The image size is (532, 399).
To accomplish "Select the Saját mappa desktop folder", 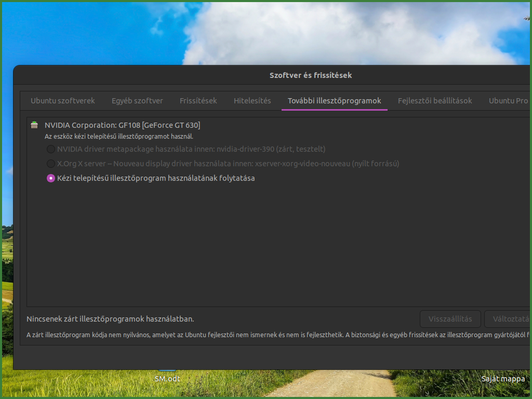I will (503, 379).
